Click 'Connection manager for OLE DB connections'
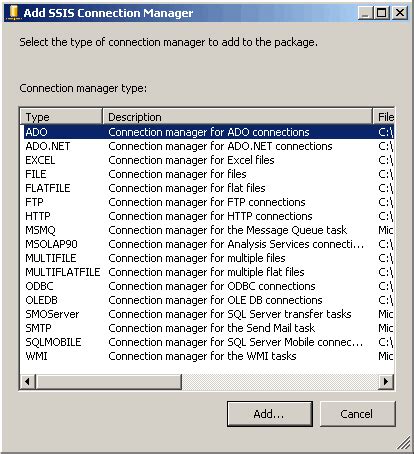This screenshot has width=414, height=454. coord(215,300)
